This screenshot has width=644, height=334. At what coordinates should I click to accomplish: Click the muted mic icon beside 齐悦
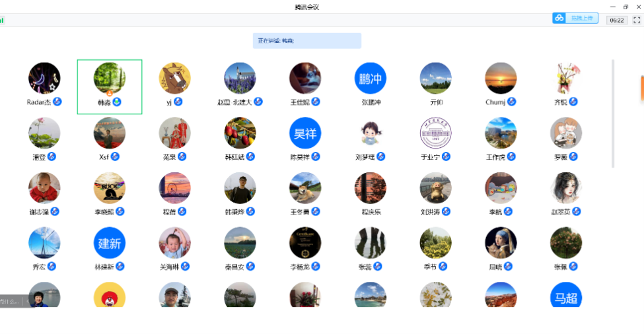(573, 102)
